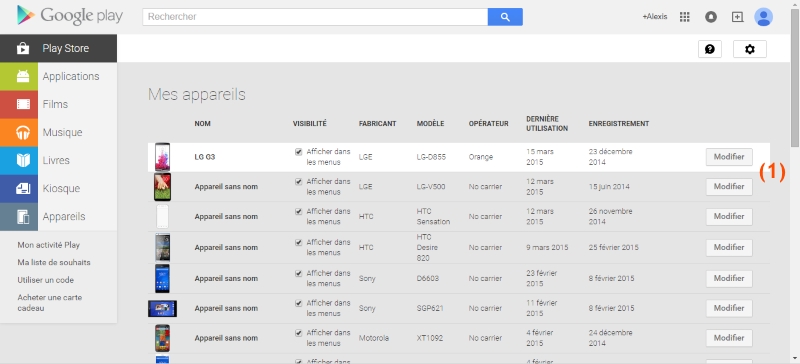Click Modifier for Sony D6603

pyautogui.click(x=729, y=278)
